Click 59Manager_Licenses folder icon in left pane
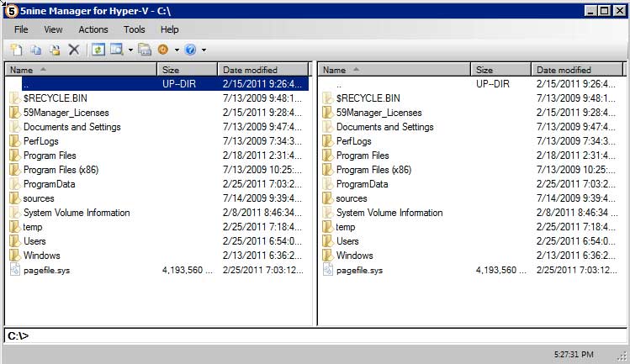The image size is (630, 364). tap(14, 113)
